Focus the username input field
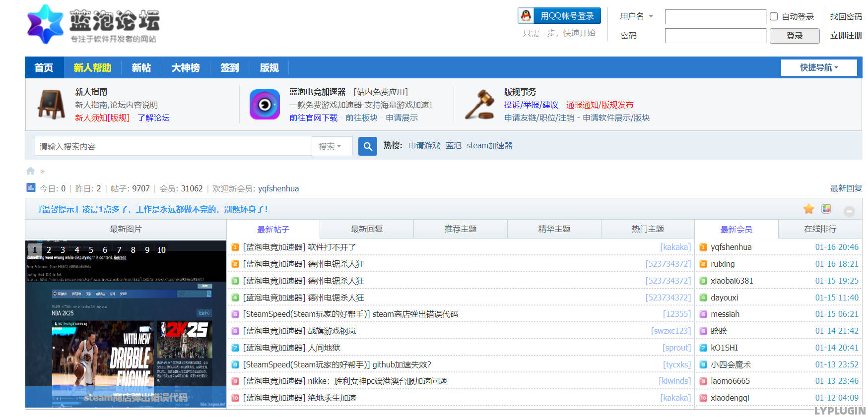The height and width of the screenshot is (417, 868). click(x=716, y=16)
